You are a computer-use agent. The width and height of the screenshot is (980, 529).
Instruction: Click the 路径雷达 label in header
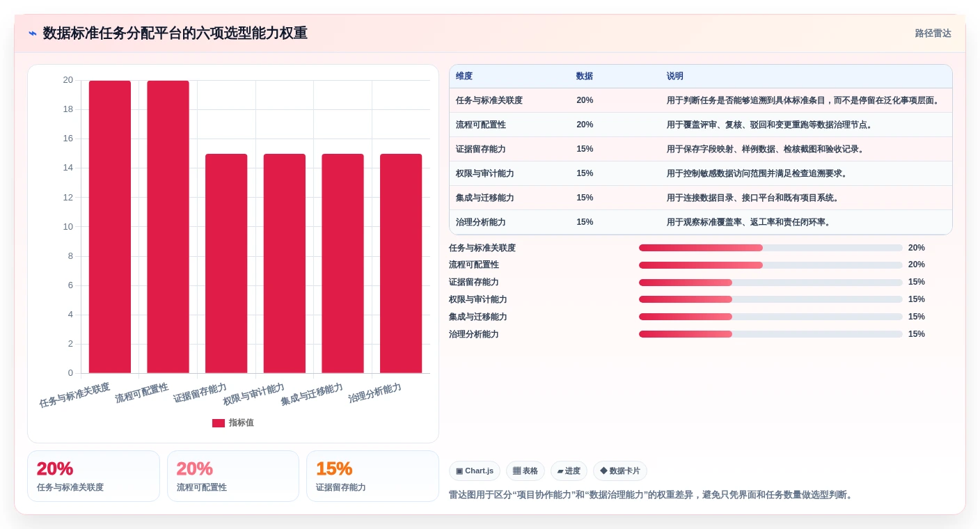coord(933,33)
